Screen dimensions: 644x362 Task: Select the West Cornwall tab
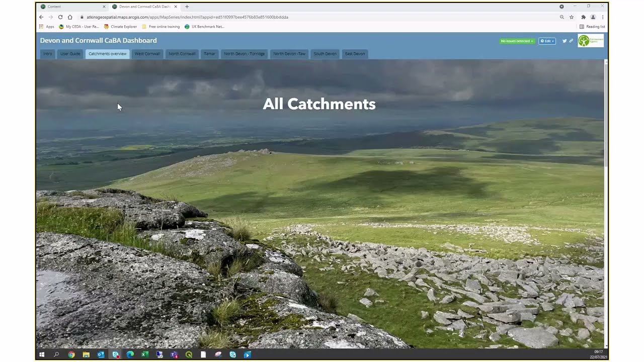tap(147, 54)
